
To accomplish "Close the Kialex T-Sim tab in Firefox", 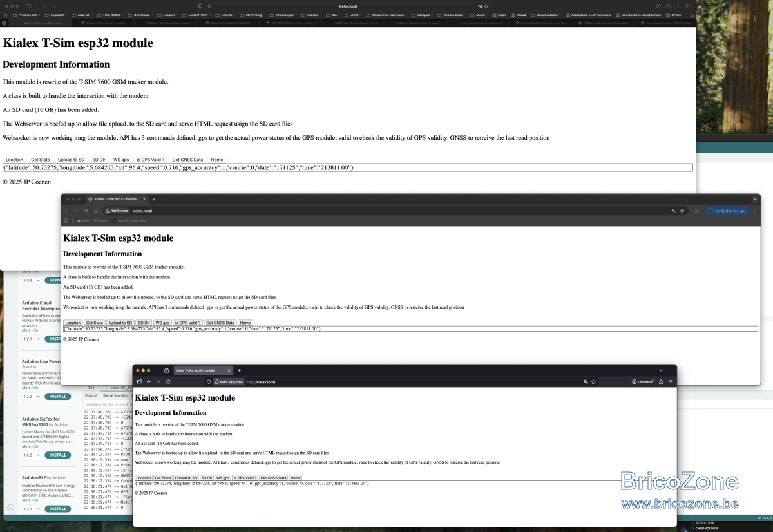I will [229, 370].
